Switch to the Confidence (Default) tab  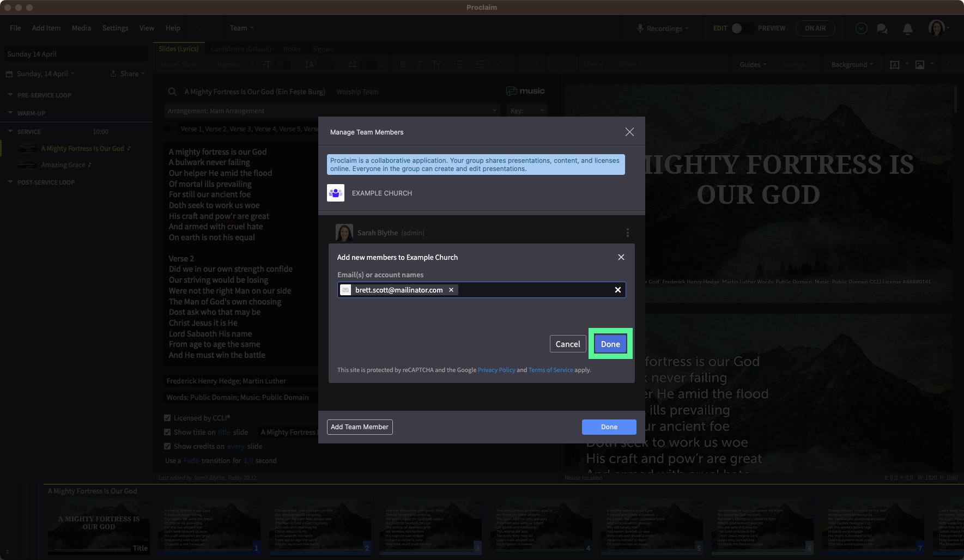[241, 49]
